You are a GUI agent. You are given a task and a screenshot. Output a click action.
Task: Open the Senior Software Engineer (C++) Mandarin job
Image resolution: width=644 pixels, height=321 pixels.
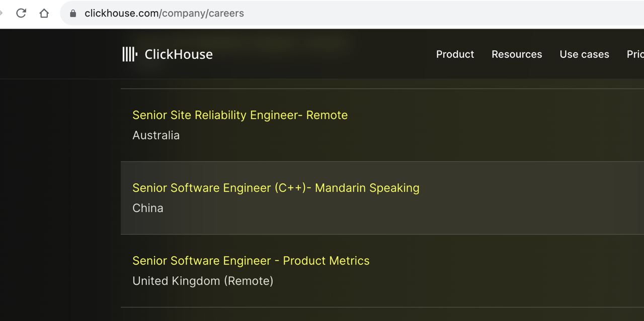pyautogui.click(x=276, y=188)
